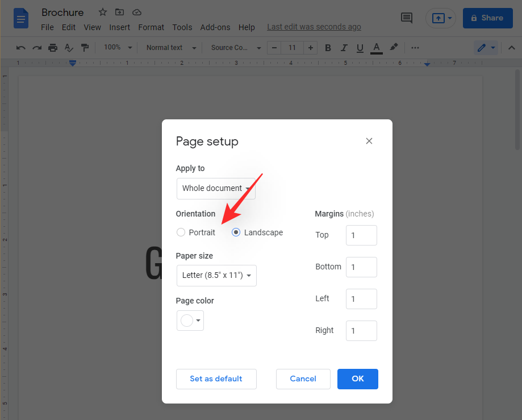Open the Format menu
Image resolution: width=522 pixels, height=420 pixels.
151,27
